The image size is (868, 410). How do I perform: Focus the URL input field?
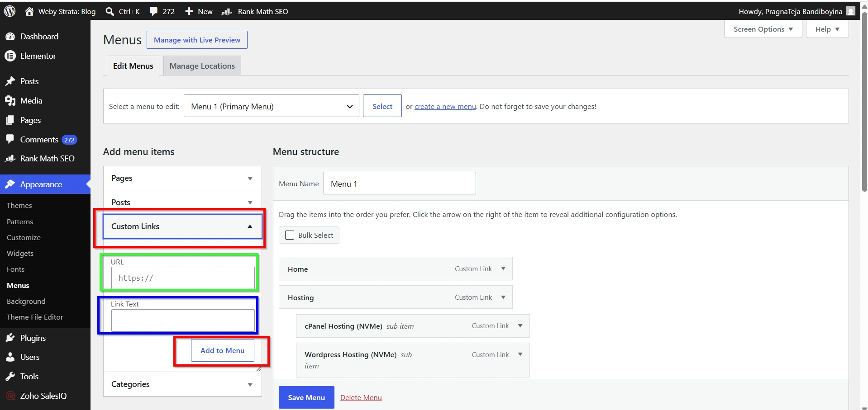[183, 278]
